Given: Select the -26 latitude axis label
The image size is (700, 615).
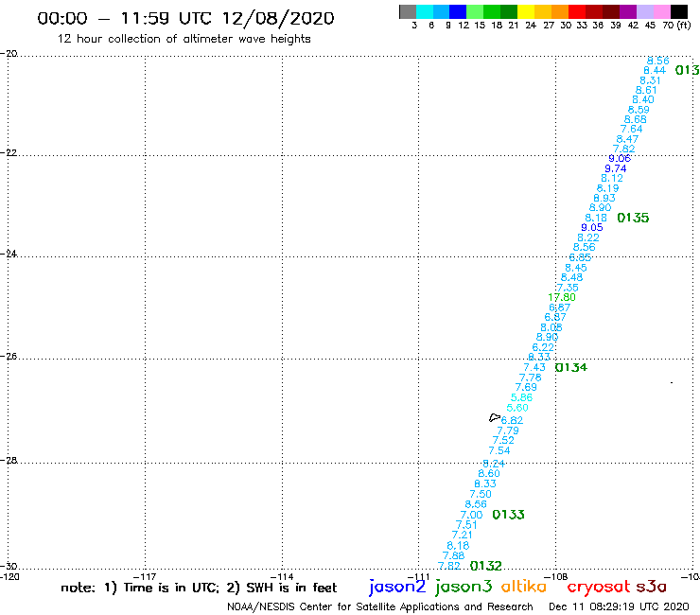Looking at the screenshot, I should click(x=8, y=357).
